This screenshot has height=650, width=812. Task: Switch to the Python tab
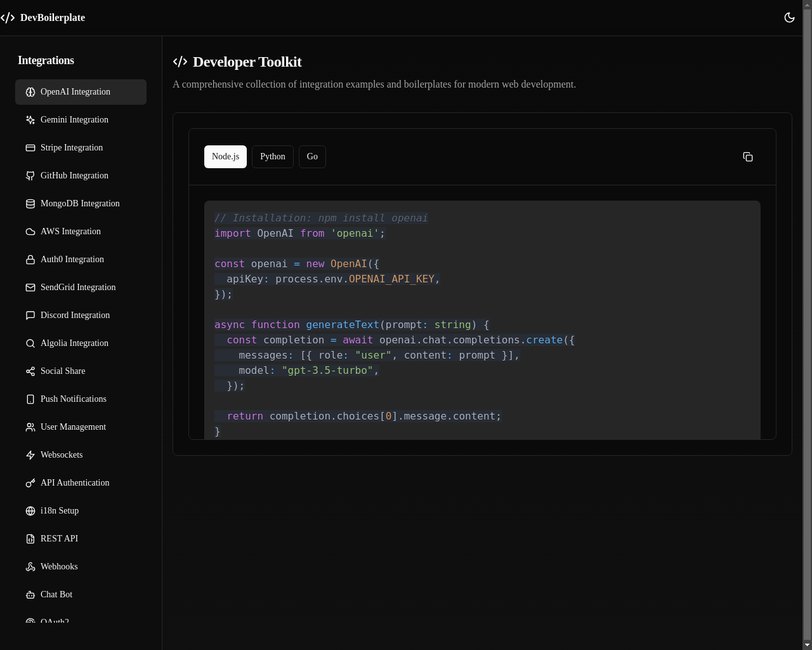(x=273, y=157)
